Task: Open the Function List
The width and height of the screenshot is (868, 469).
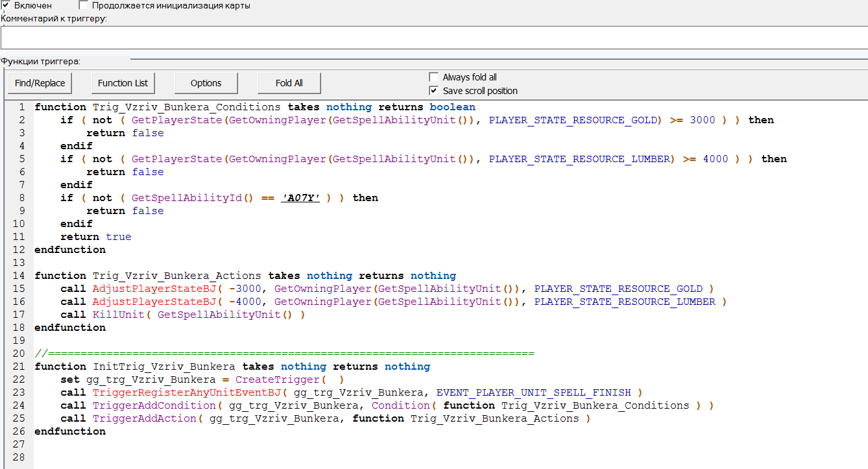Action: pos(123,83)
